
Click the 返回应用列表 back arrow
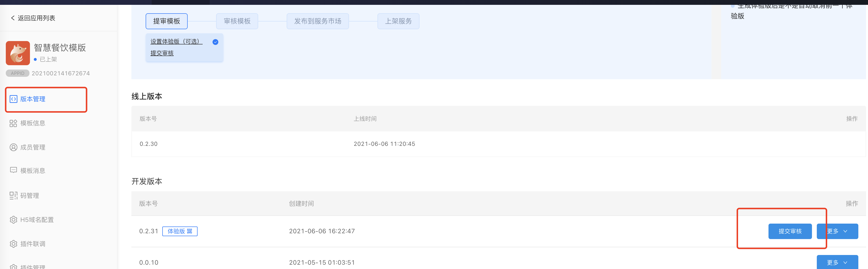13,18
